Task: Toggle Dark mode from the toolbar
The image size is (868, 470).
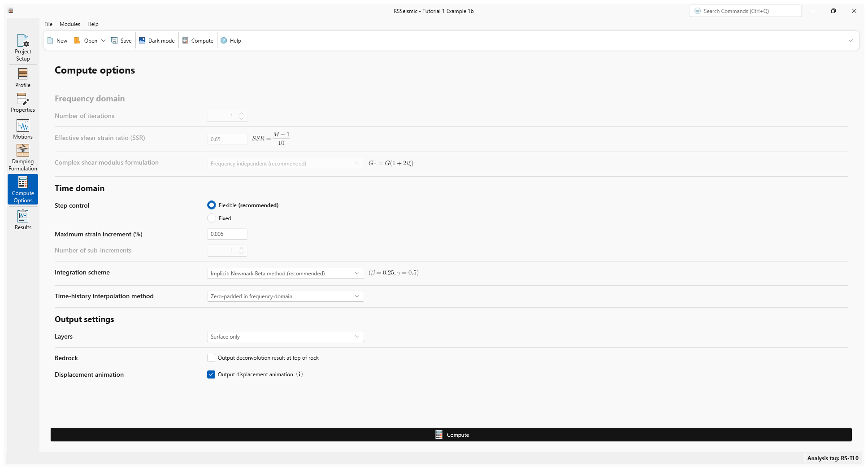Action: coord(156,40)
